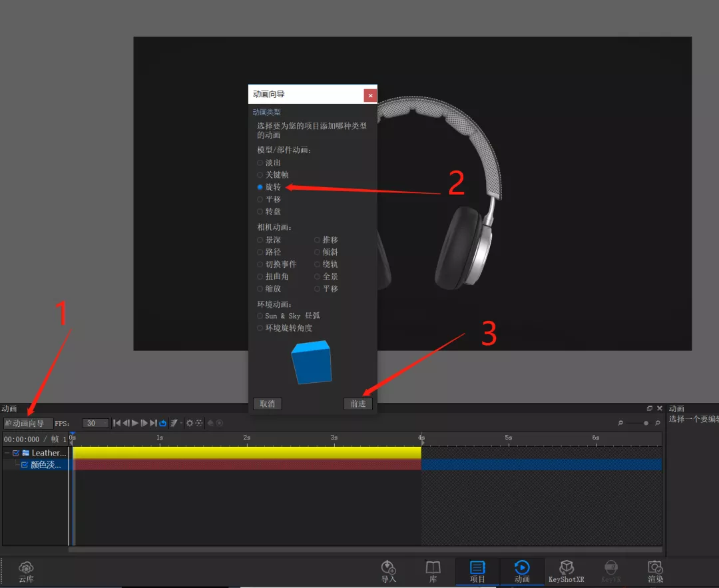Image resolution: width=719 pixels, height=588 pixels.
Task: Open the 渲染 render dialog
Action: (655, 571)
